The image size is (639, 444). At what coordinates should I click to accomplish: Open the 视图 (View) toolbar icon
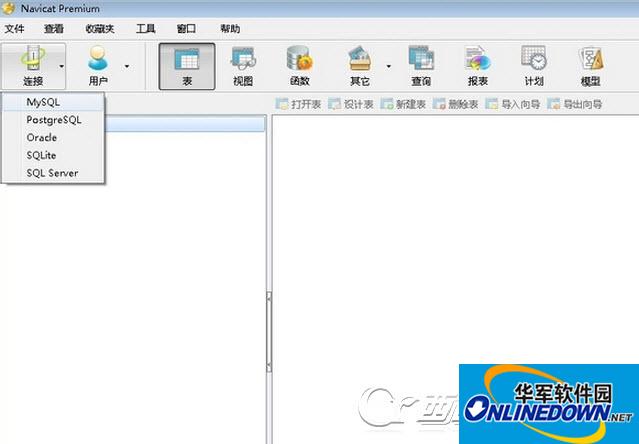[x=243, y=65]
